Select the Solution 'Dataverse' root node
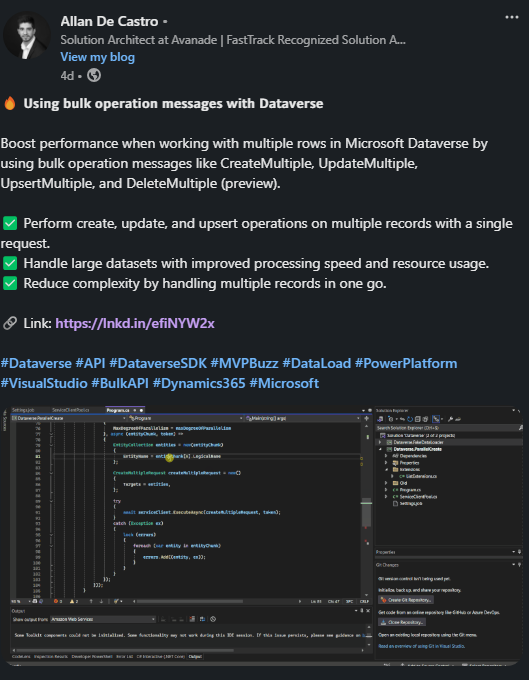This screenshot has width=529, height=680. pyautogui.click(x=417, y=435)
